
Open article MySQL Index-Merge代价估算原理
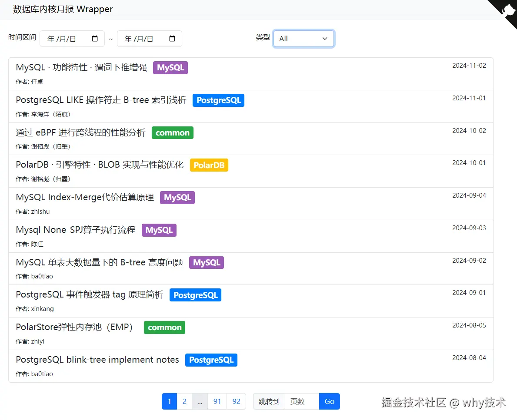coord(85,197)
